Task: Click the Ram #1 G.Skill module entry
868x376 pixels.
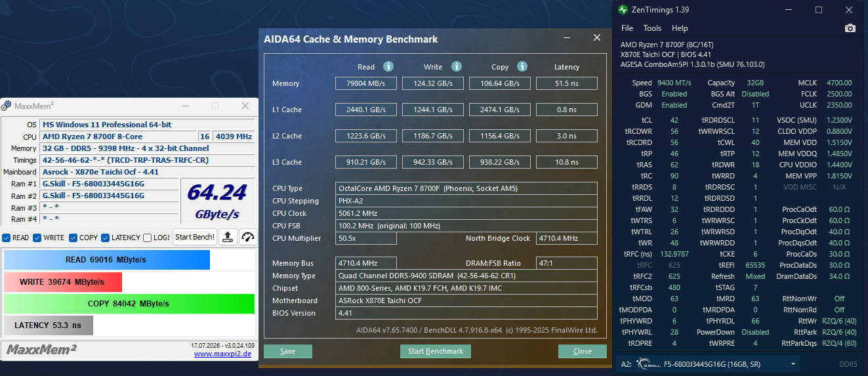Action: (110, 184)
